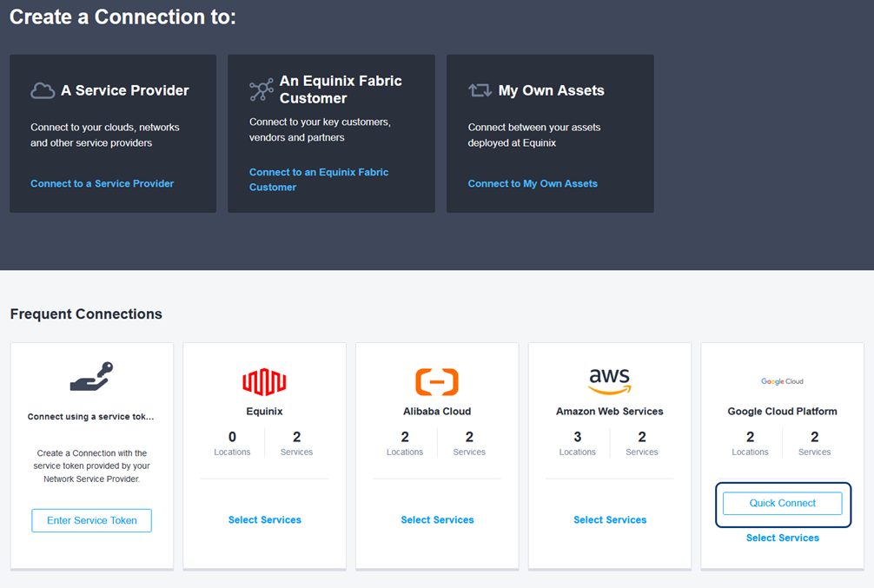Screen dimensions: 874x588
Task: Click the Google Cloud Platform card name
Action: 782,412
